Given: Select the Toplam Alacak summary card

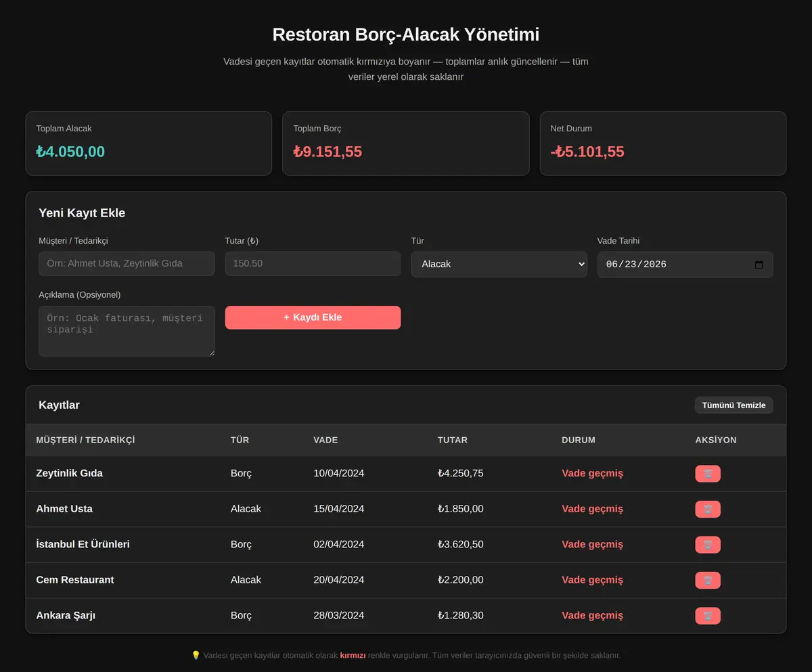Looking at the screenshot, I should pyautogui.click(x=149, y=143).
